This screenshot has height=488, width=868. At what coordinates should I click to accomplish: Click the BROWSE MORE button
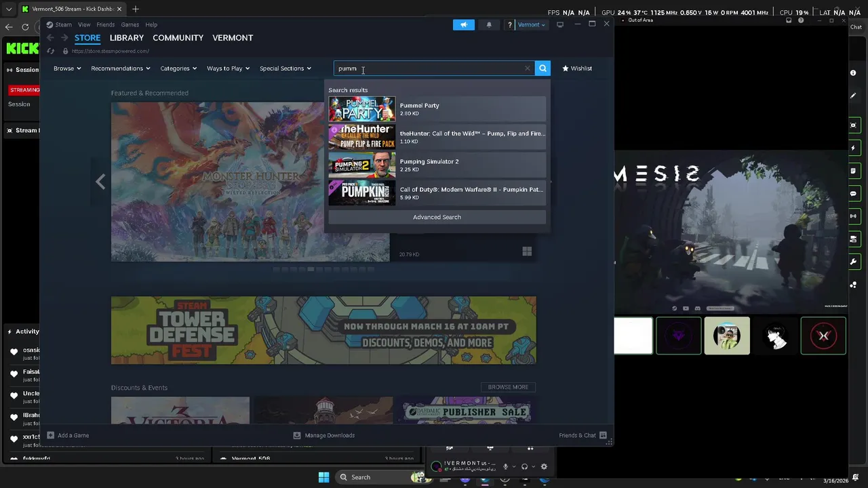pos(508,387)
